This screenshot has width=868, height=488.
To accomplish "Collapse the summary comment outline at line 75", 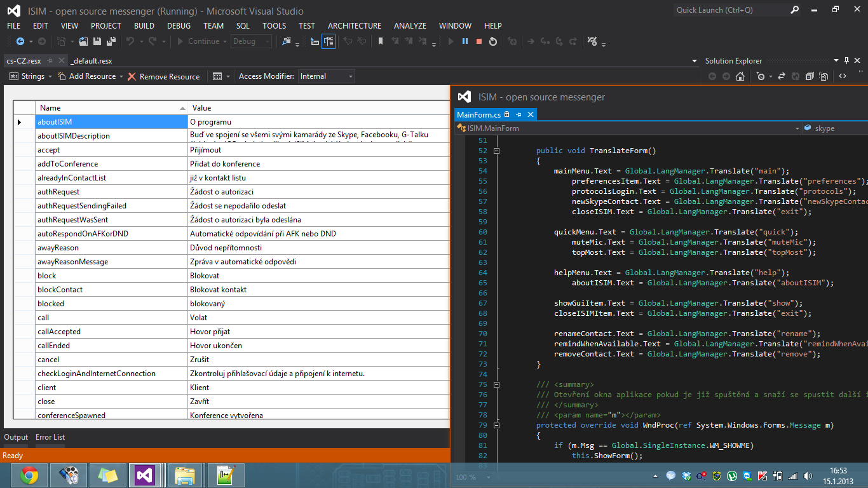I will 496,384.
